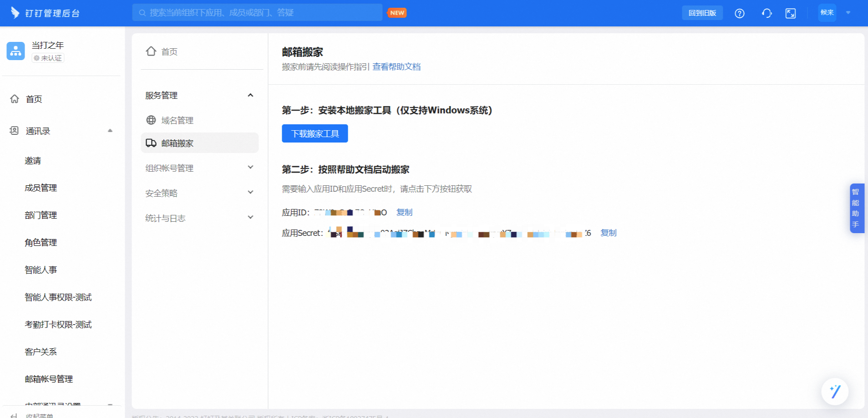Open 智能人事 in the sidebar

(41, 270)
